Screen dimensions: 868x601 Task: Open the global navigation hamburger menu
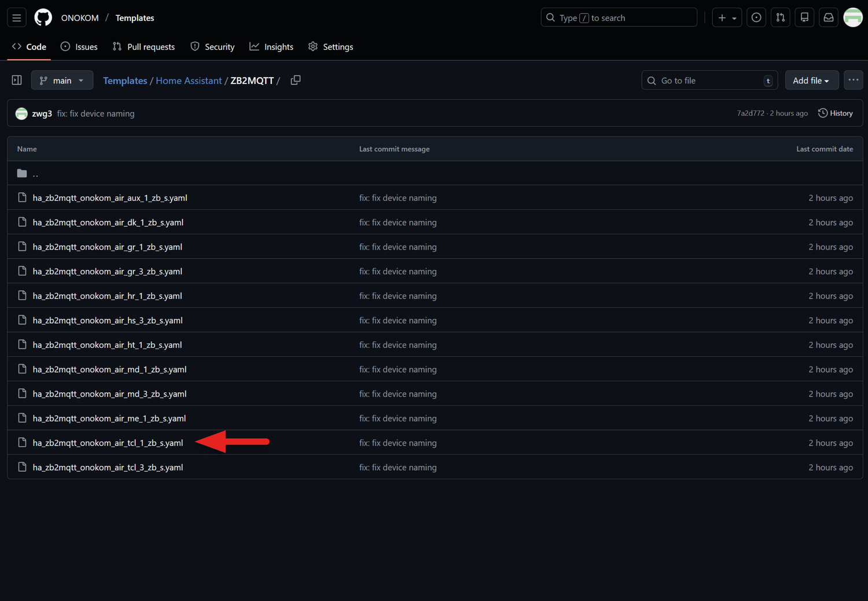17,18
